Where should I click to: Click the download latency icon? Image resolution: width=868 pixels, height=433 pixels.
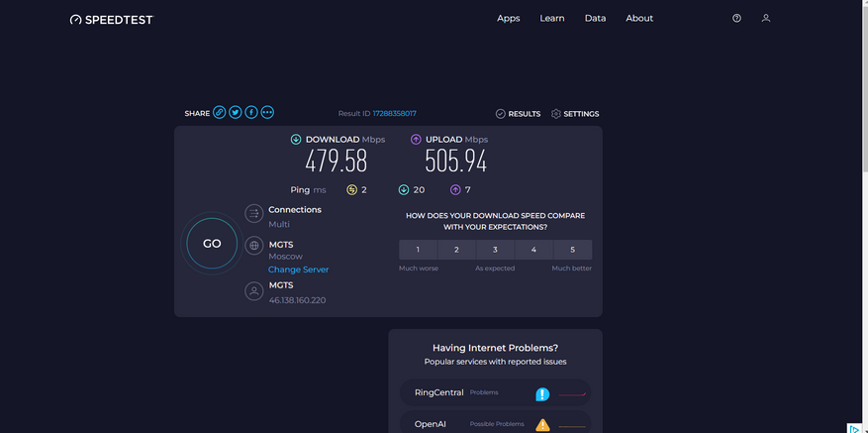tap(404, 190)
